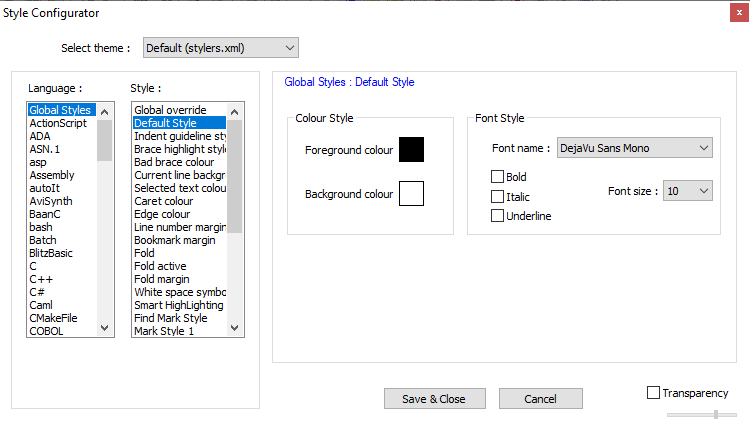
Task: Select Find Mark Style entry
Action: tap(179, 318)
